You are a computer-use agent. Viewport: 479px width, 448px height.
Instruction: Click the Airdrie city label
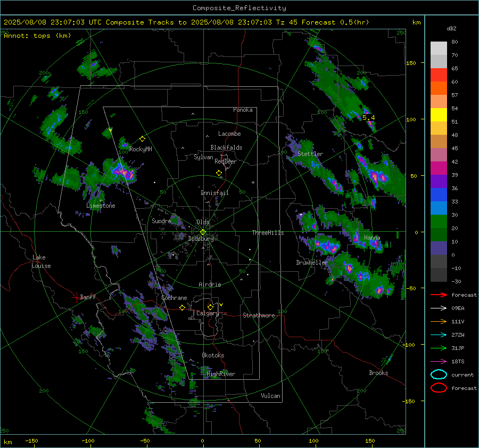coord(210,284)
